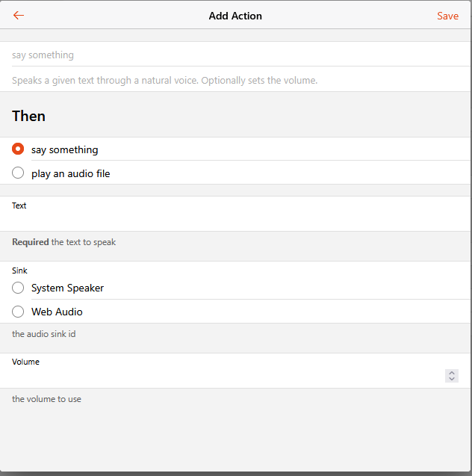Click the 'the audio sink id' hint text
472x476 pixels.
coord(44,334)
